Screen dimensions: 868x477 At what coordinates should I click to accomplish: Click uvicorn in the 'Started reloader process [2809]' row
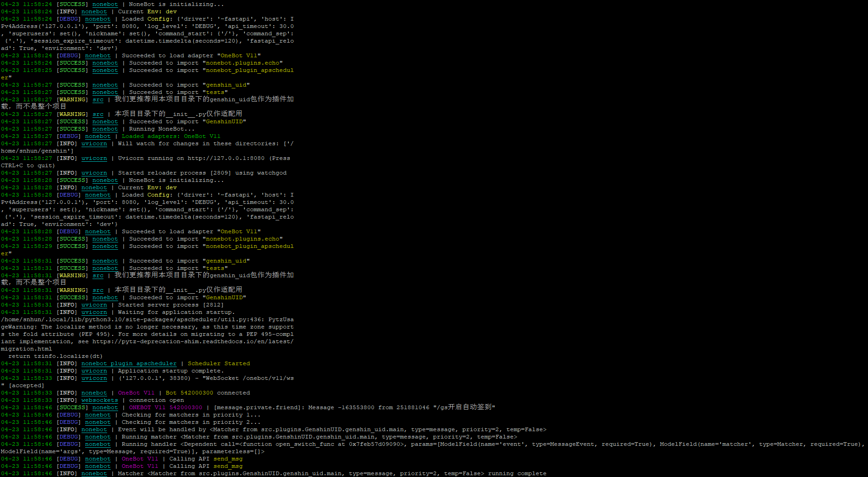[x=94, y=173]
